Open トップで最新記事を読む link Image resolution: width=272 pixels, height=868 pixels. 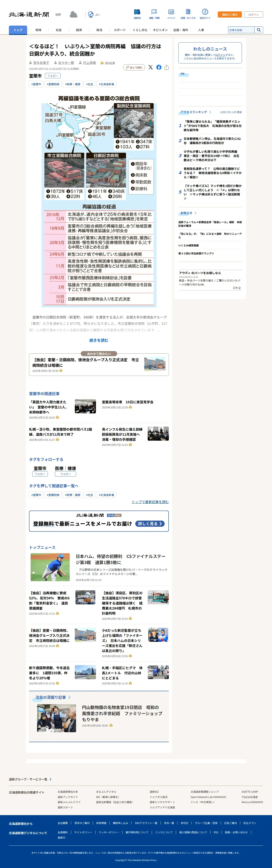[x=150, y=502]
